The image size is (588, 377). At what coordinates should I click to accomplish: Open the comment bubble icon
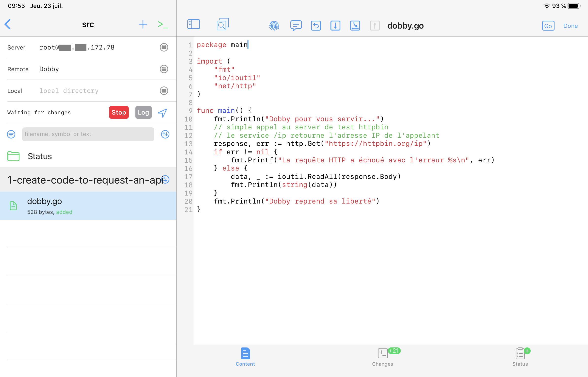[296, 26]
